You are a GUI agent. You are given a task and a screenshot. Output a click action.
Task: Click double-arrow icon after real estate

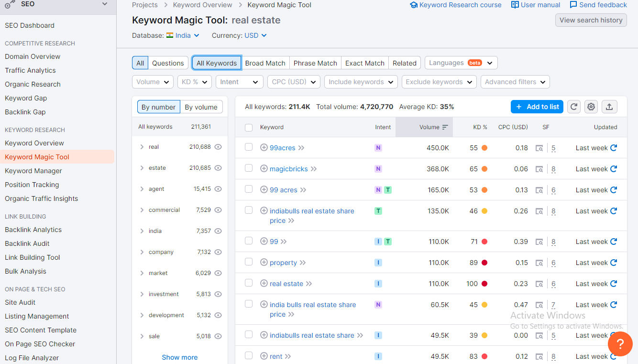pos(309,284)
